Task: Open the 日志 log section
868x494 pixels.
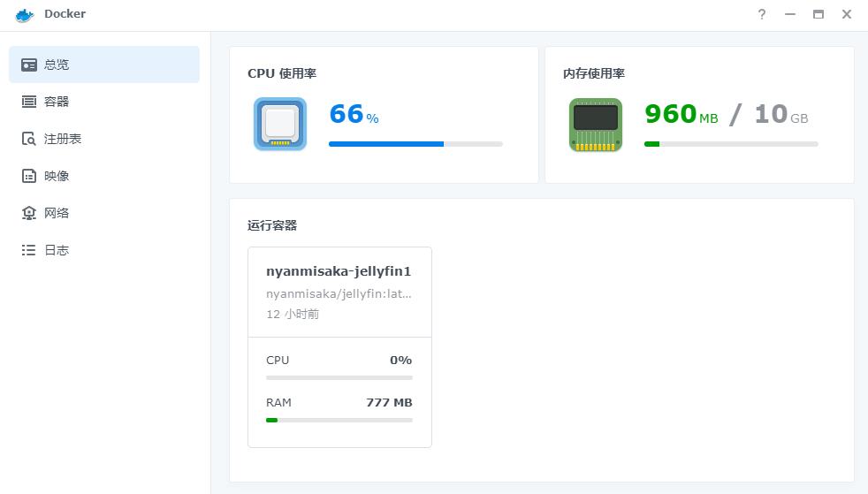Action: click(104, 250)
